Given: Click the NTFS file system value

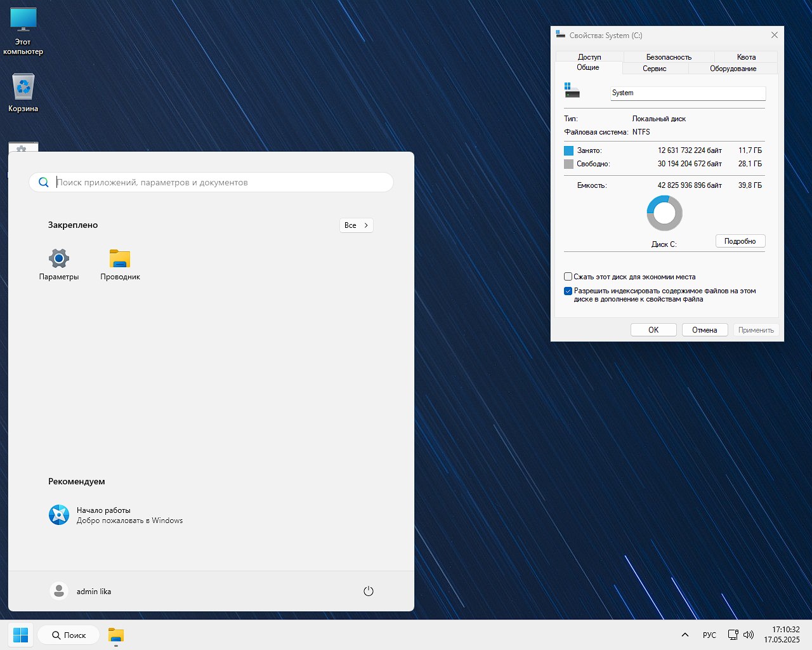Looking at the screenshot, I should pos(641,132).
